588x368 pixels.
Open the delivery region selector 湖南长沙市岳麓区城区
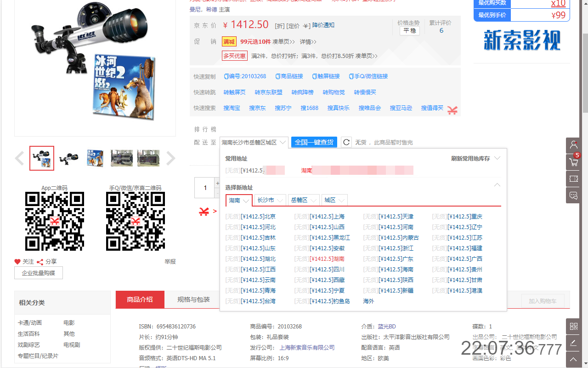pyautogui.click(x=253, y=142)
